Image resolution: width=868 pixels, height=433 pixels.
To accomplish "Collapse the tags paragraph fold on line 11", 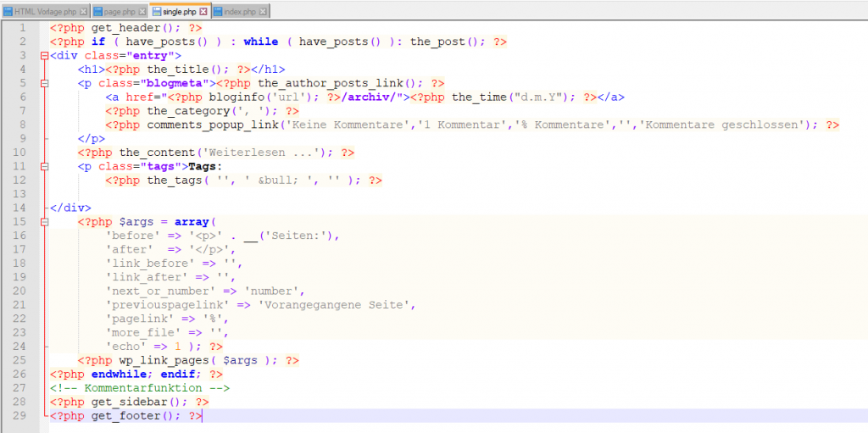I will coord(44,166).
